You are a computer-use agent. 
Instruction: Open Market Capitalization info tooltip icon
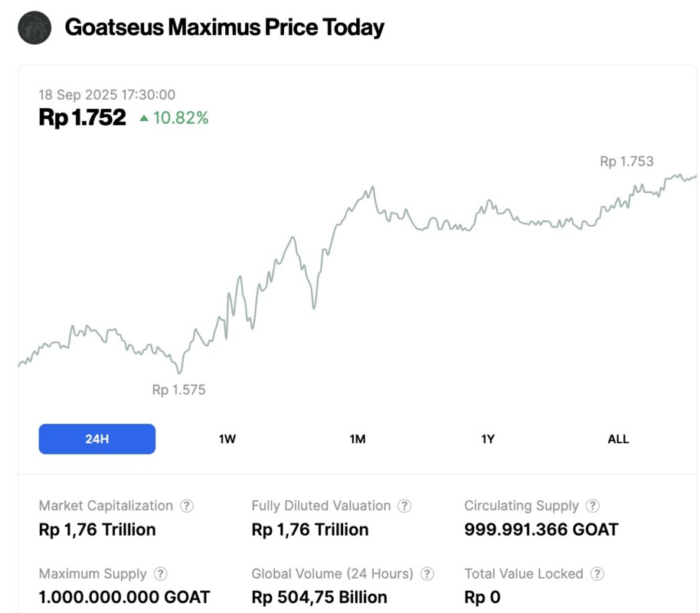(x=187, y=506)
